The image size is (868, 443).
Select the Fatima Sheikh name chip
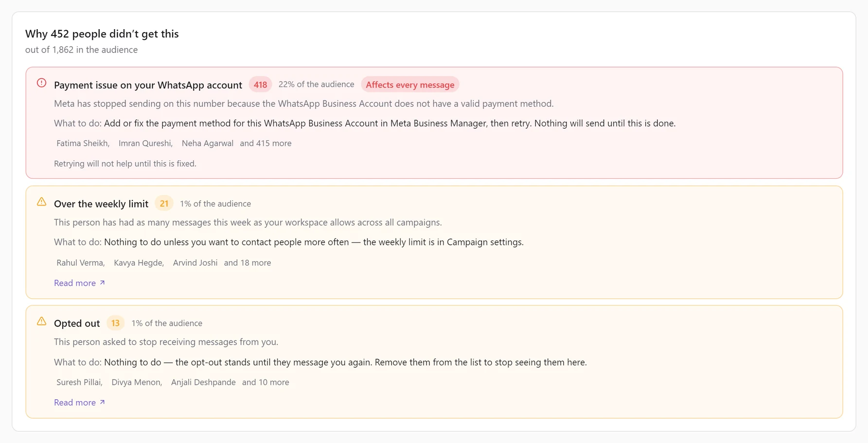click(x=83, y=143)
